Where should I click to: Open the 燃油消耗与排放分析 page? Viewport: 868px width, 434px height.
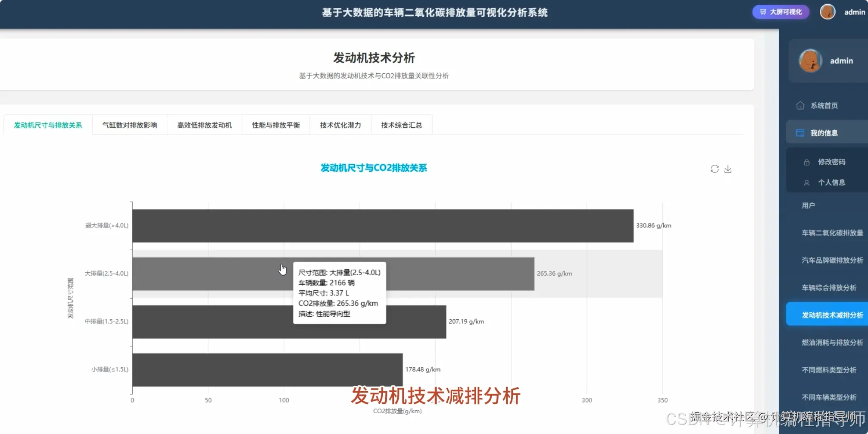[x=832, y=343]
